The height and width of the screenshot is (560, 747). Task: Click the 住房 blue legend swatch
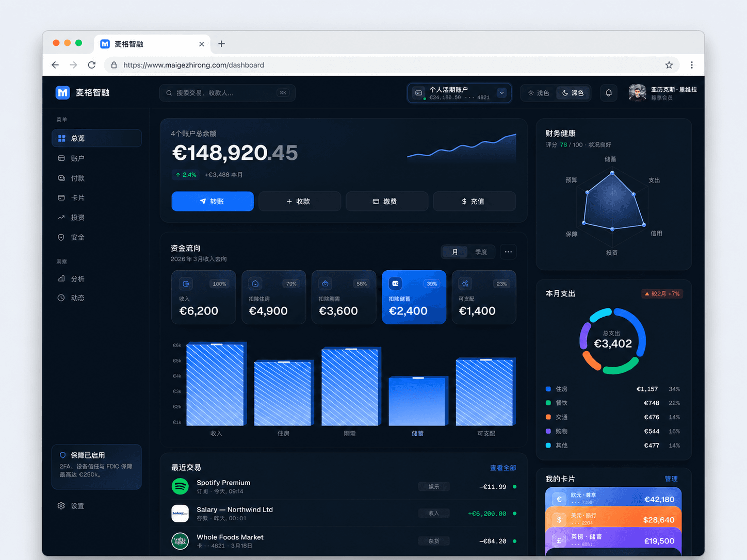tap(548, 389)
